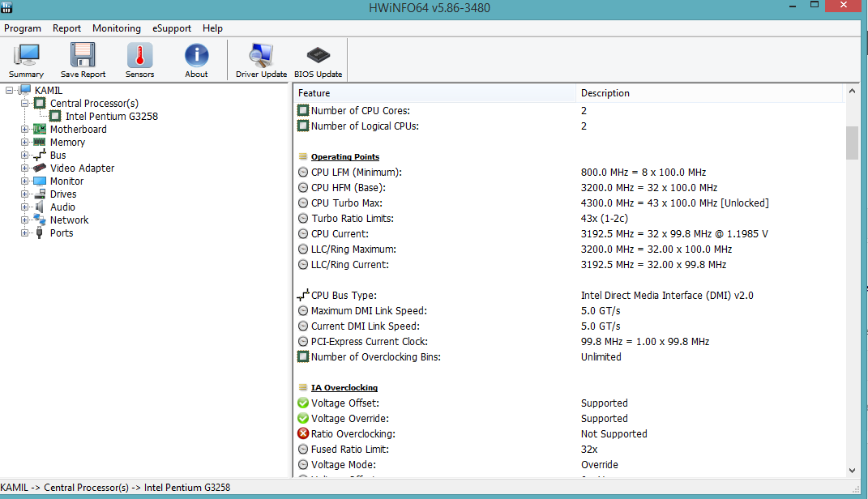This screenshot has height=499, width=868.
Task: Click the Drives tree icon
Action: 40,194
